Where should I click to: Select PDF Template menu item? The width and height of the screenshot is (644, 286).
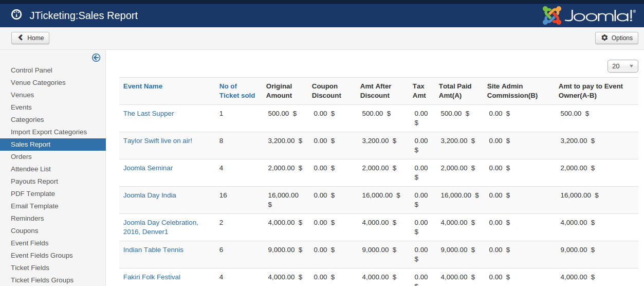(x=33, y=194)
